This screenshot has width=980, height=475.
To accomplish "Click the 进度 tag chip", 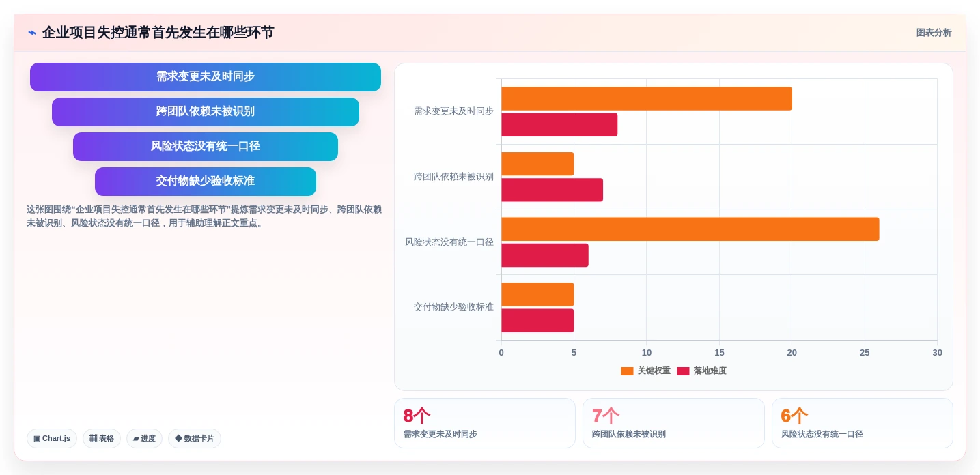I will click(x=144, y=439).
